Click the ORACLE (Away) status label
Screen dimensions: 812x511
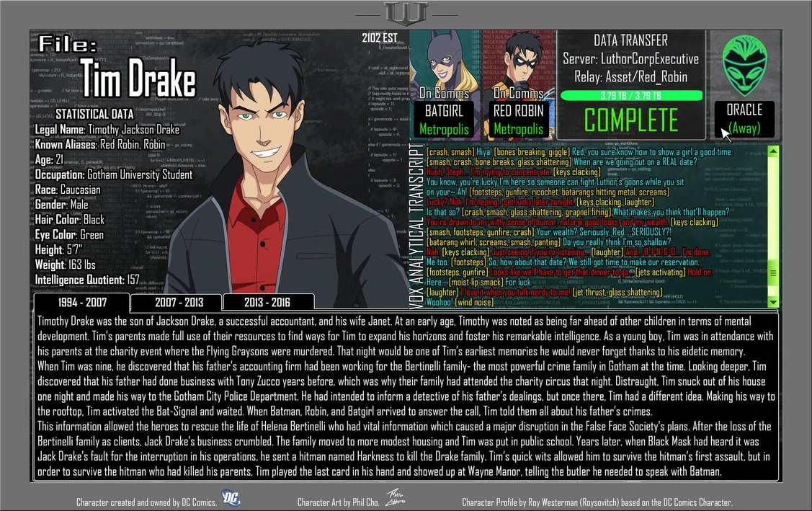(x=744, y=119)
